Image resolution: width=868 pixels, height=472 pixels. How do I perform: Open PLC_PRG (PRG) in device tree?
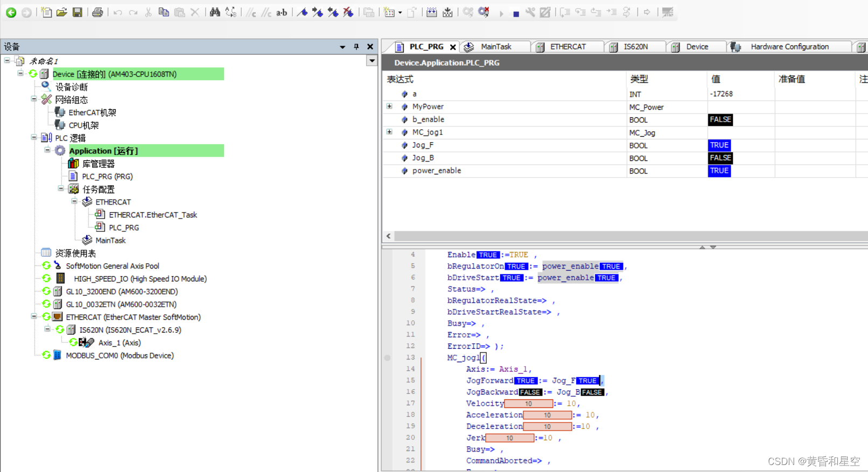107,177
